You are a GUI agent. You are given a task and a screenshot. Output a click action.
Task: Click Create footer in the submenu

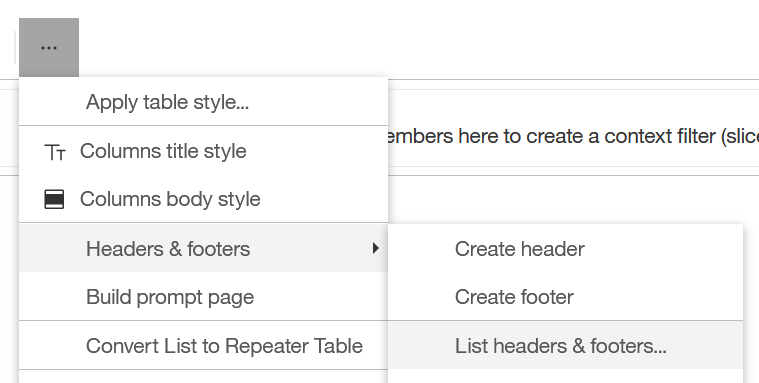click(x=565, y=297)
